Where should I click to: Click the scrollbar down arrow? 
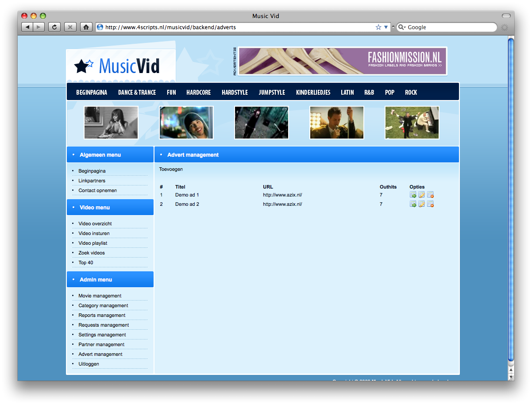click(x=511, y=377)
